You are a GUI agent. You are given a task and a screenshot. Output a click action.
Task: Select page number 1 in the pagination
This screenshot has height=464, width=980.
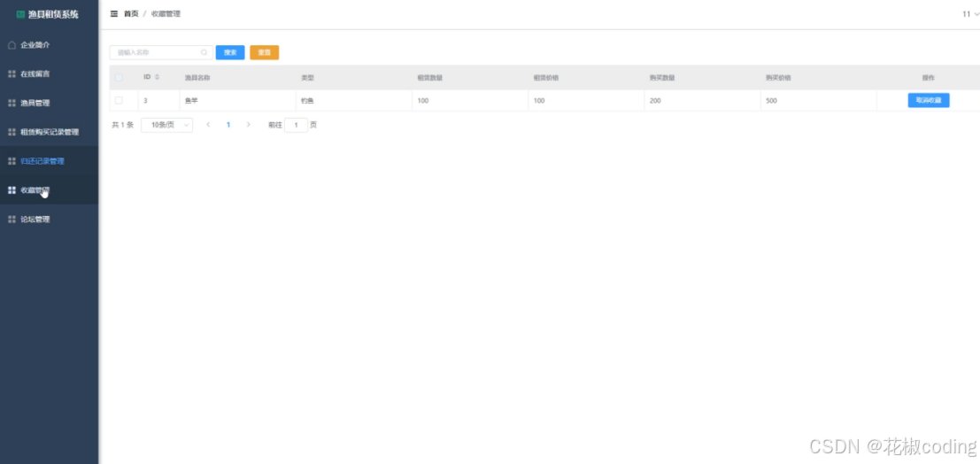point(228,125)
